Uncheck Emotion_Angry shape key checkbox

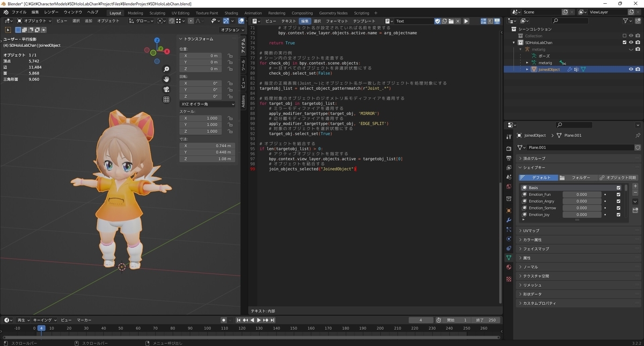click(619, 201)
